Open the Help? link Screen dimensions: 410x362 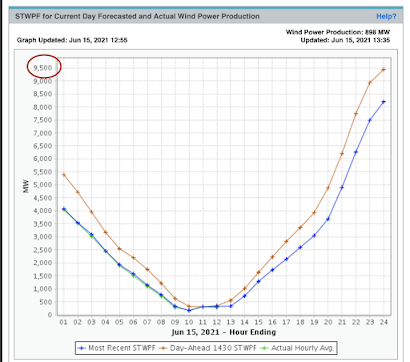tap(386, 16)
